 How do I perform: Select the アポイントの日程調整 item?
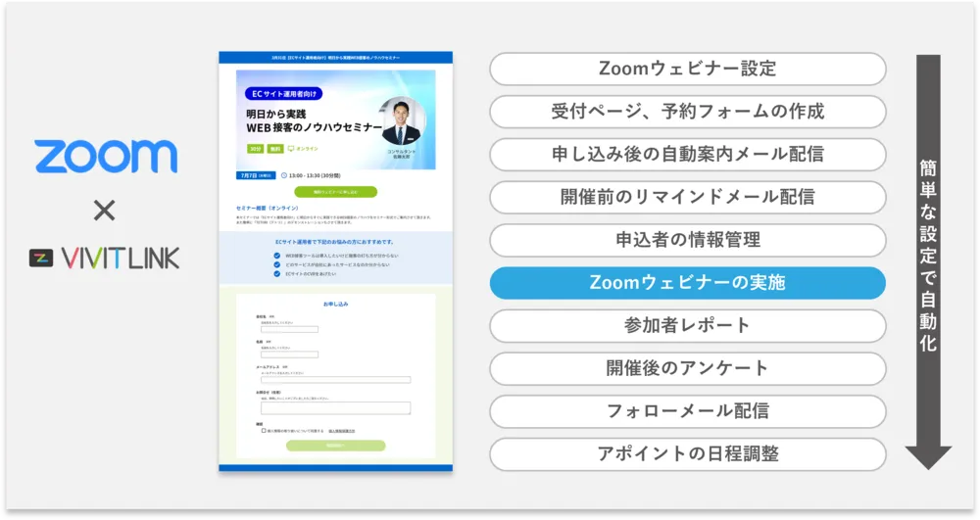tap(687, 454)
